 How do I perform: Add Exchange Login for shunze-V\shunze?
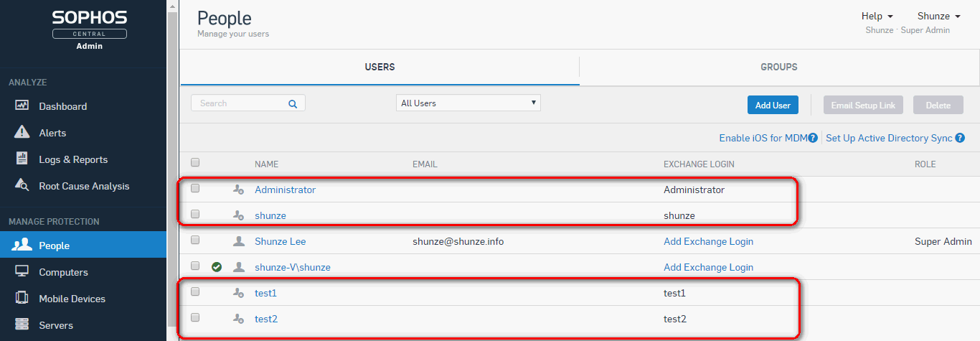(x=708, y=267)
